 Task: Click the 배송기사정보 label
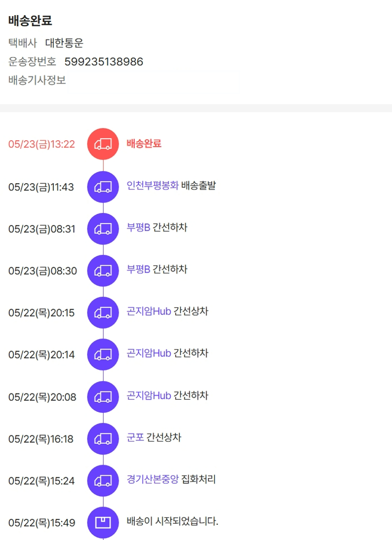click(37, 81)
